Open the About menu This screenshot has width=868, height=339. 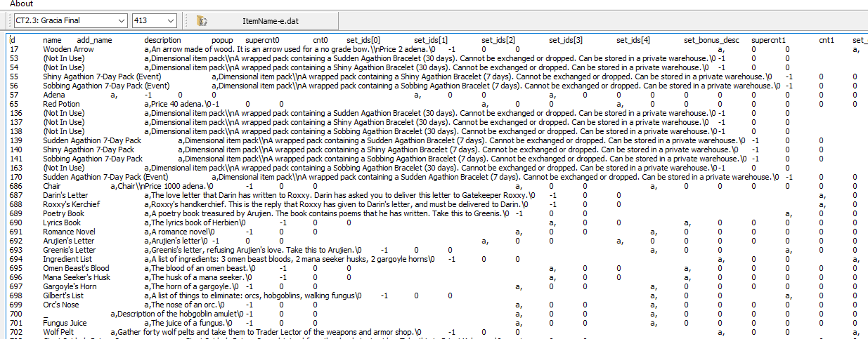(21, 4)
